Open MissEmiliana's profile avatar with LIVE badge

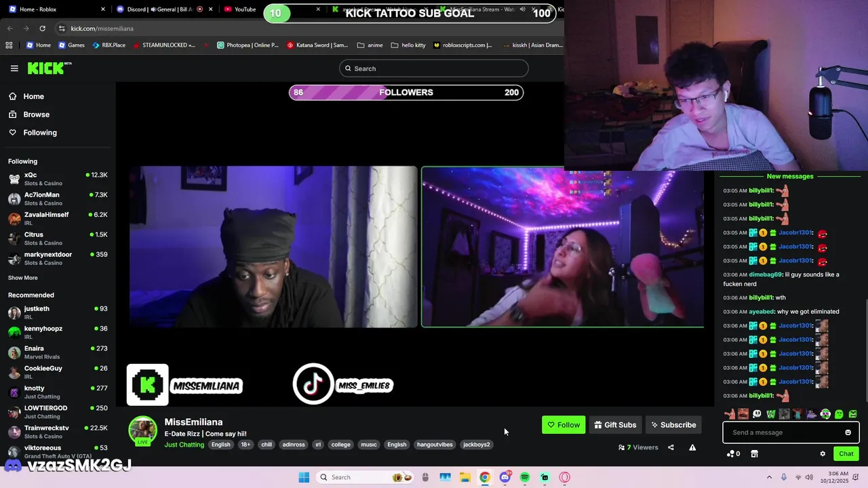[143, 431]
